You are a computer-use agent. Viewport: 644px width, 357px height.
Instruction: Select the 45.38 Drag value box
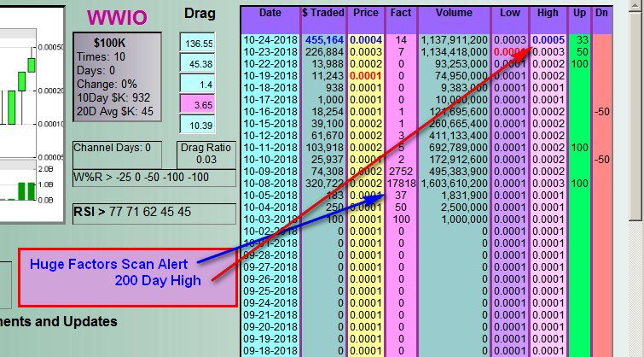(x=198, y=63)
